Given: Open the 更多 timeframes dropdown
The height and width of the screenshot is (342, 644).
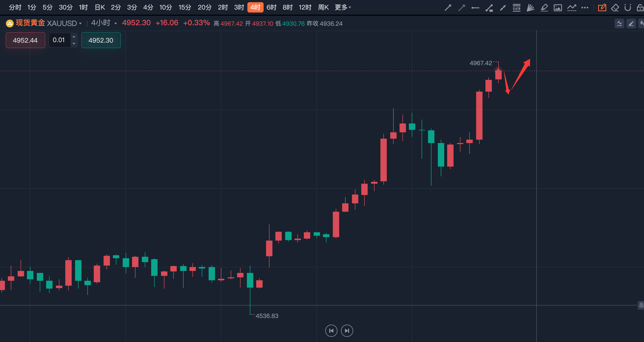Looking at the screenshot, I should (x=343, y=8).
